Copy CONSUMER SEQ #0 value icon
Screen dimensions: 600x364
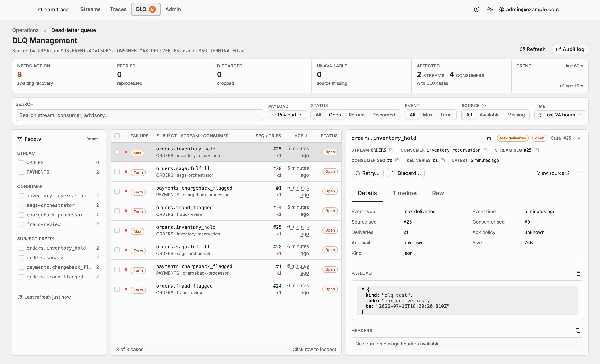(397, 160)
